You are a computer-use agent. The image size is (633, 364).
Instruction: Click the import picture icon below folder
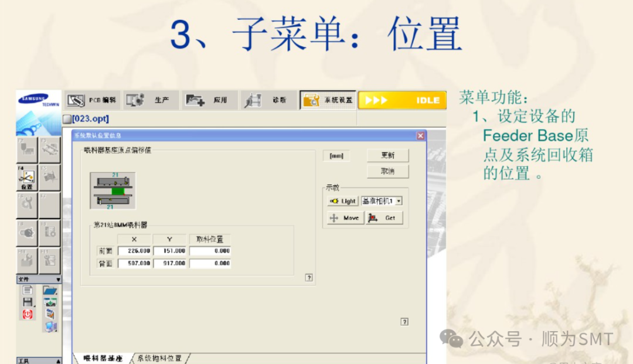tap(50, 302)
